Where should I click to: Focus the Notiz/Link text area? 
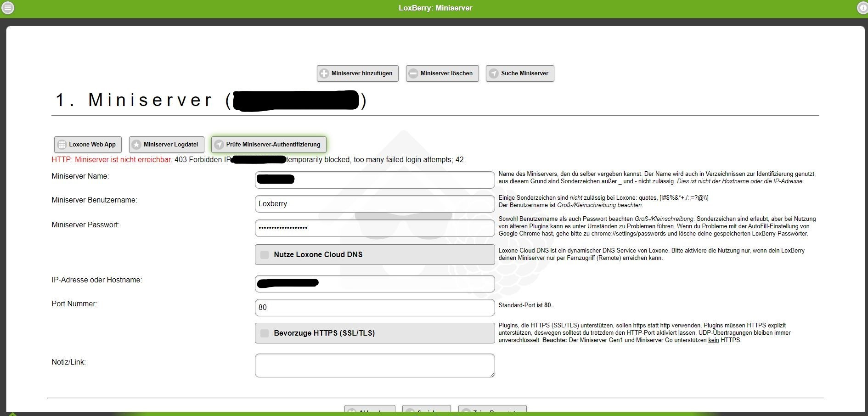(375, 365)
